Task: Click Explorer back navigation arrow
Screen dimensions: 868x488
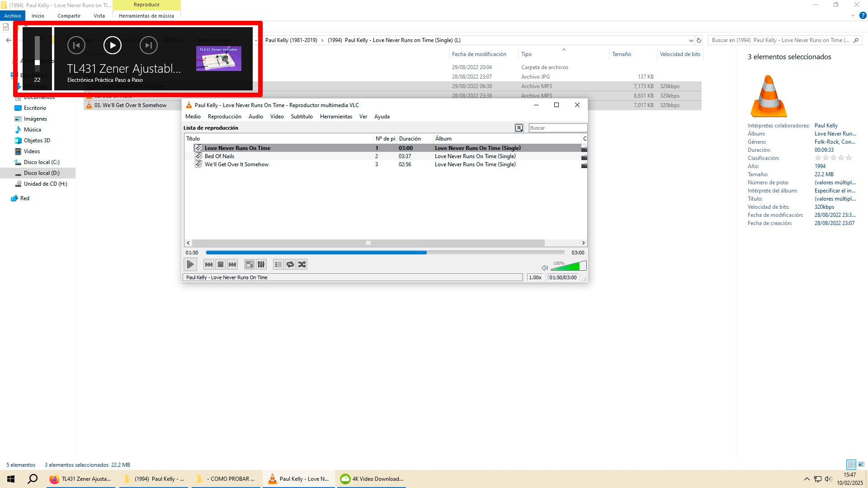Action: click(x=9, y=40)
